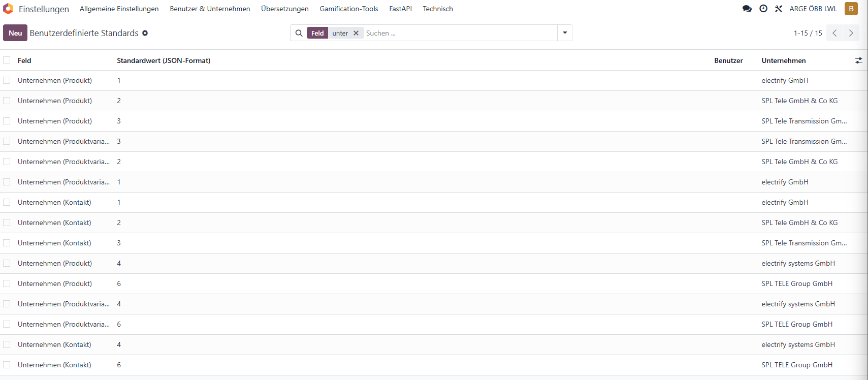Click the search magnifier icon
The image size is (868, 380).
pyautogui.click(x=299, y=33)
